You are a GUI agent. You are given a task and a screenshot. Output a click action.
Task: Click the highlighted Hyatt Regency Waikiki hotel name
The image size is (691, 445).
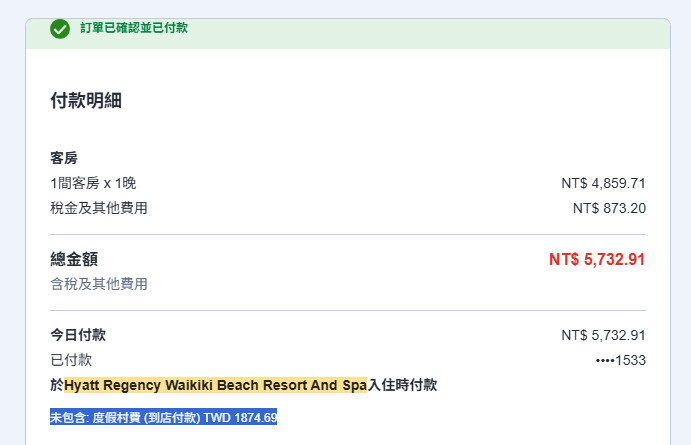pyautogui.click(x=215, y=385)
